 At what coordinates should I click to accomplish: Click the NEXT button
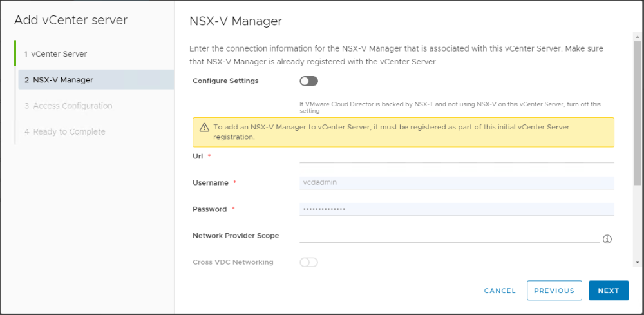click(x=609, y=291)
